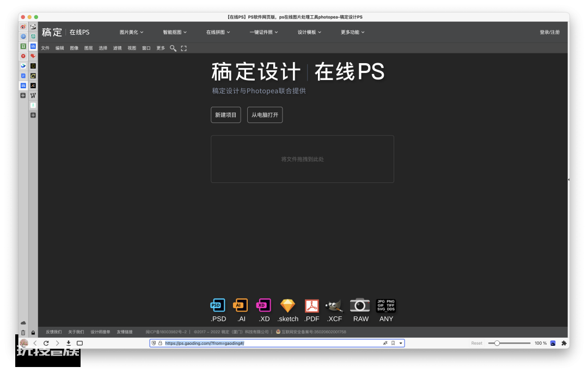The width and height of the screenshot is (588, 373).
Task: Open the 滤镜 menu
Action: [118, 48]
